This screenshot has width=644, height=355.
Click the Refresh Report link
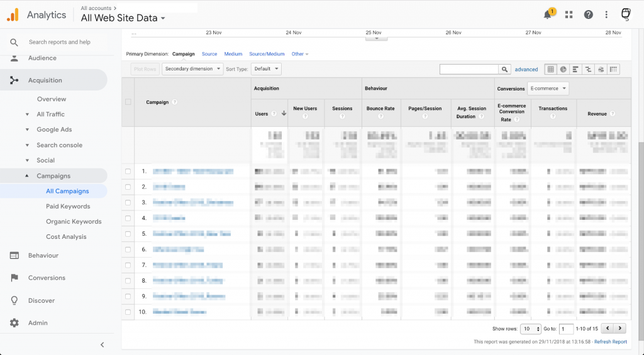pyautogui.click(x=610, y=341)
